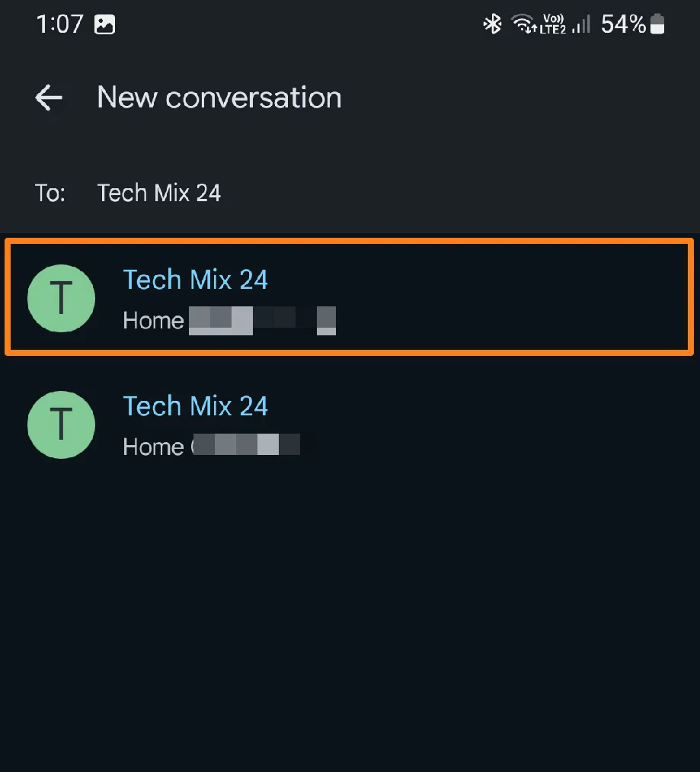Screen dimensions: 700x772
Task: Tap the Bluetooth status icon
Action: point(492,24)
